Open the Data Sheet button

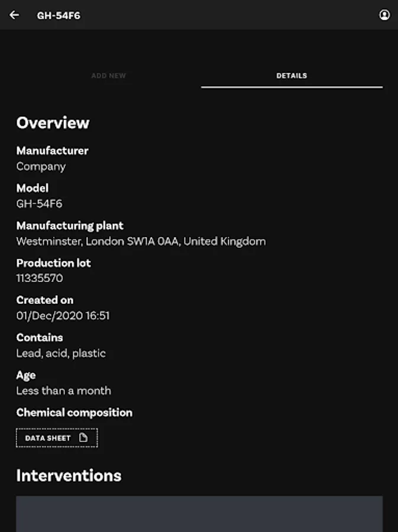(57, 438)
